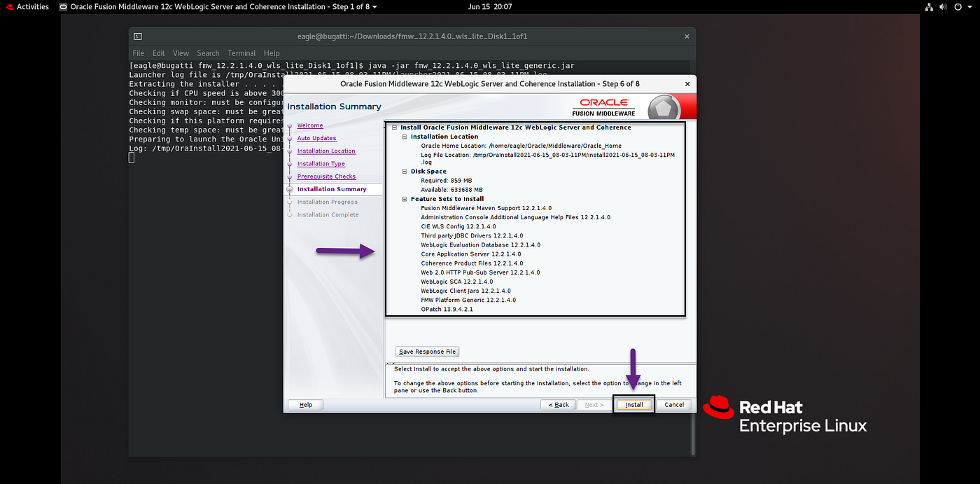The height and width of the screenshot is (484, 980).
Task: Select Coherence Product Files row
Action: [x=472, y=263]
